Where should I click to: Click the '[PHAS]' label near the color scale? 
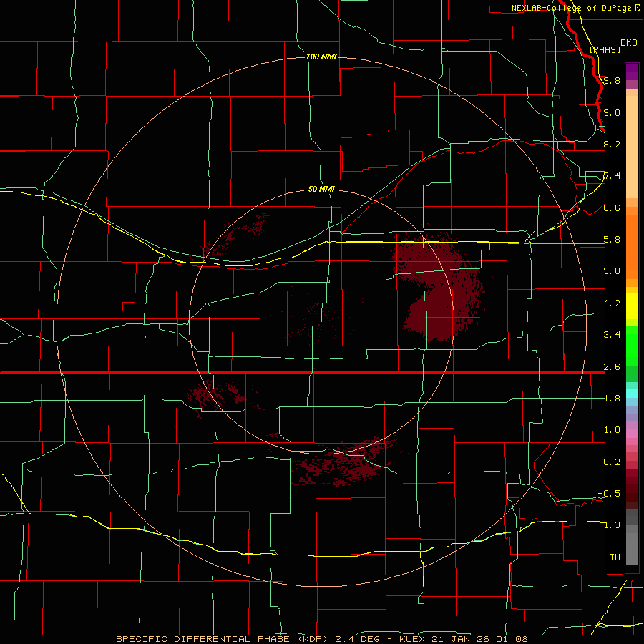[605, 49]
